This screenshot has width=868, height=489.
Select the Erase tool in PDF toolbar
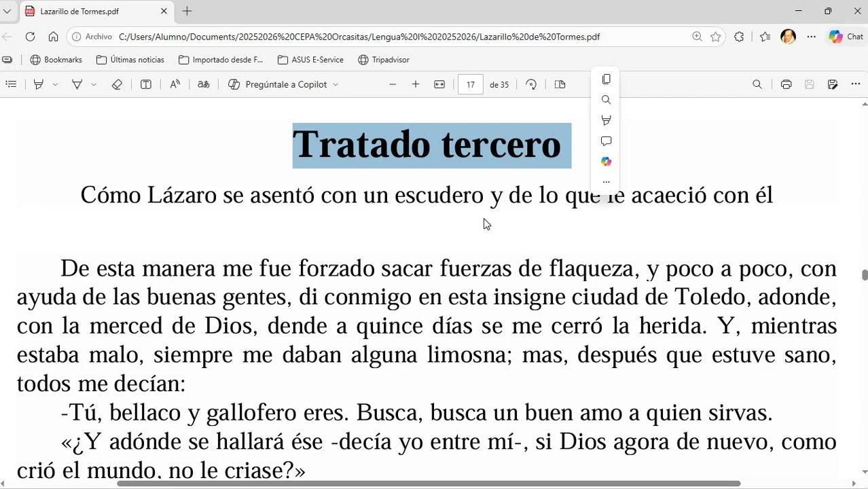[117, 84]
